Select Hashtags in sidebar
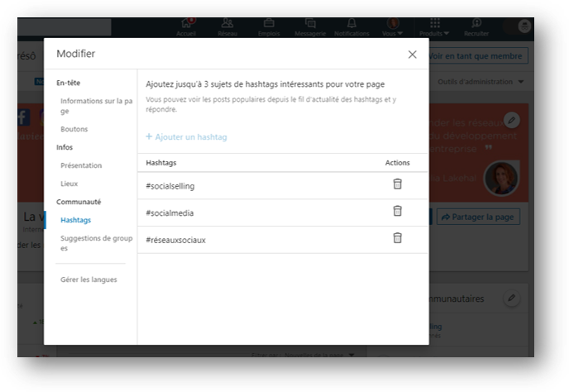The image size is (569, 392). [75, 220]
